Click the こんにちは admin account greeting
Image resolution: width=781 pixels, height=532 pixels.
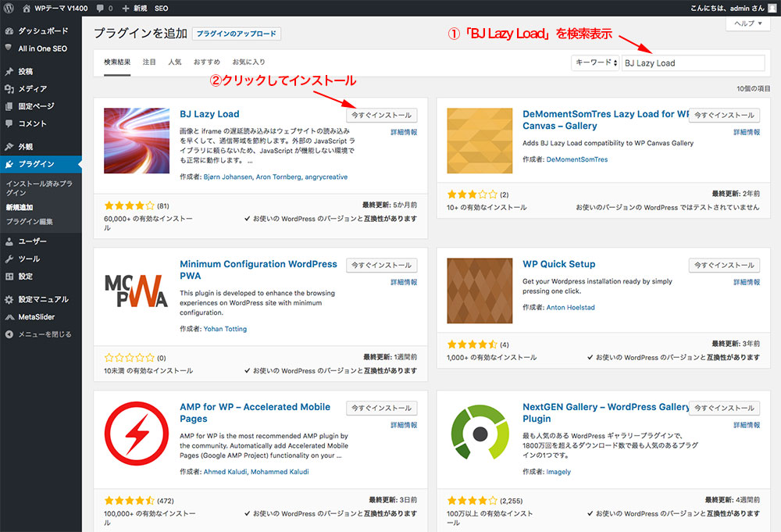click(x=727, y=8)
